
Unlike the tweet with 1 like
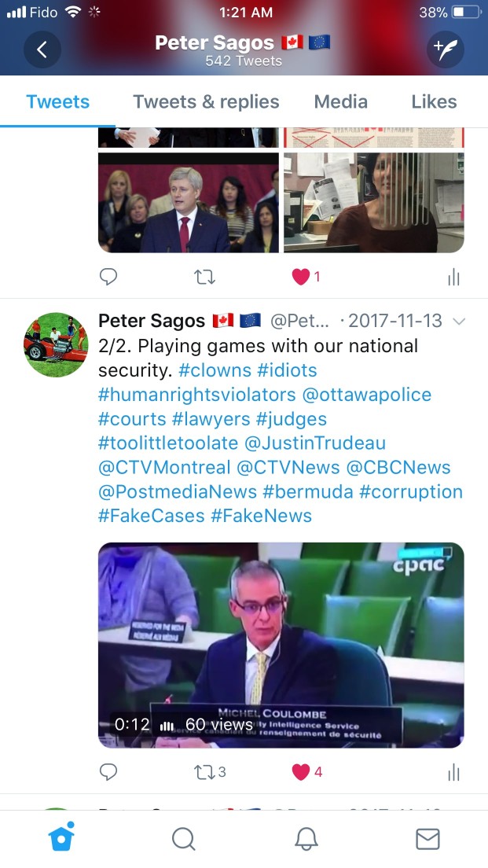coord(306,276)
